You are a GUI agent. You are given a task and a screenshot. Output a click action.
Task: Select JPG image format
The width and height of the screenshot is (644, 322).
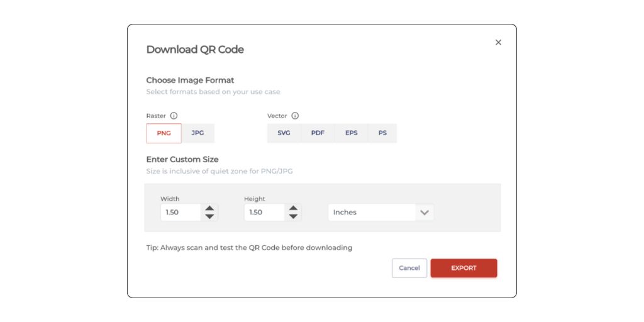coord(198,133)
